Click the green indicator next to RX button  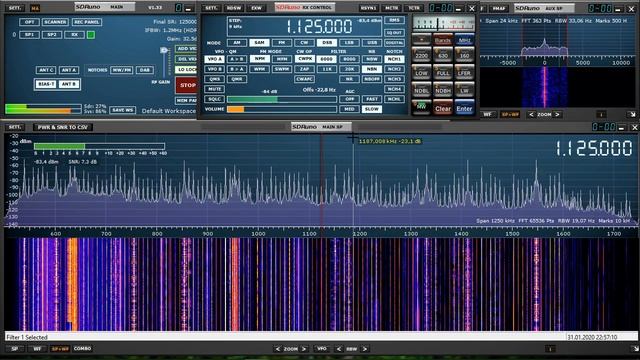91,35
